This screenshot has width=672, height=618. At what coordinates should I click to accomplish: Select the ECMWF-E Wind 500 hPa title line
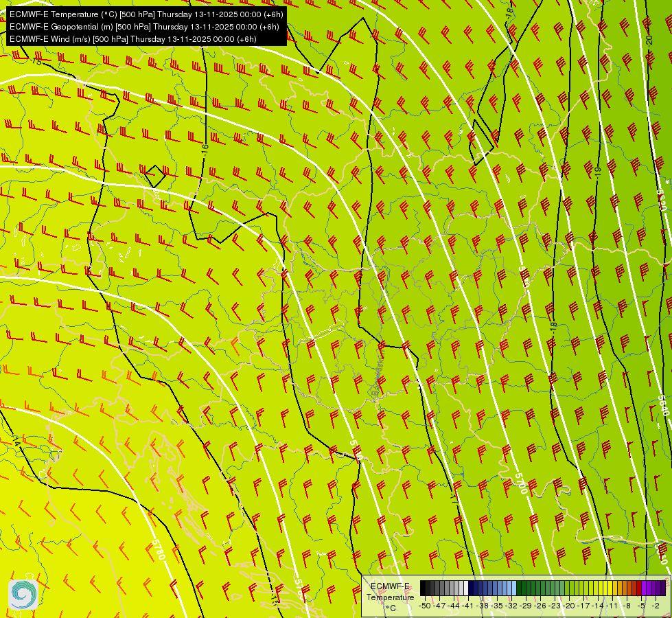coord(133,39)
